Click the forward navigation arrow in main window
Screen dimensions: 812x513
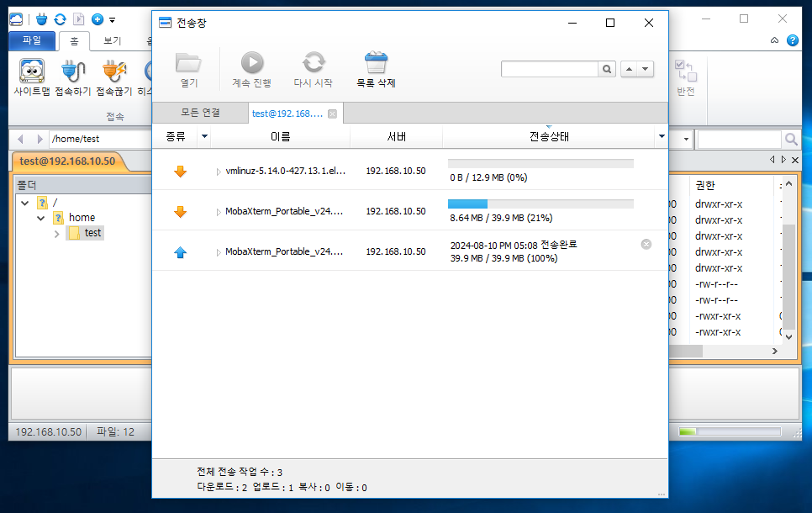click(40, 139)
